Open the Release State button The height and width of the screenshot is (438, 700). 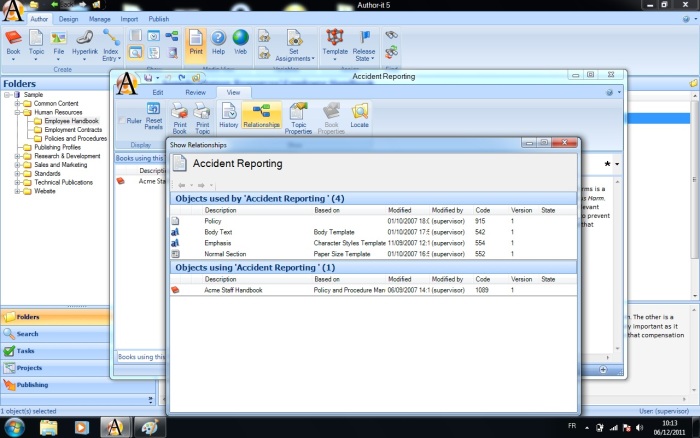point(364,45)
